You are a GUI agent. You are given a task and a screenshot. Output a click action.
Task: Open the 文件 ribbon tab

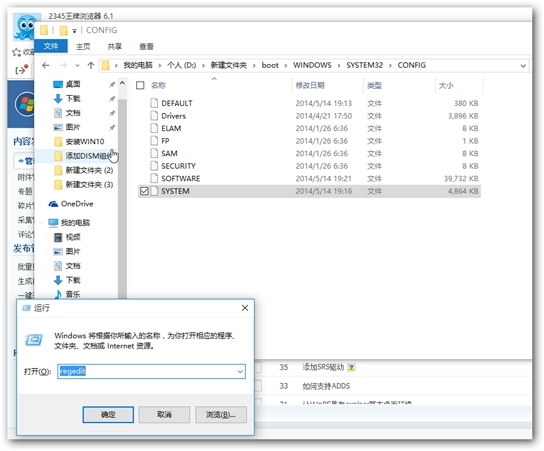tap(51, 46)
